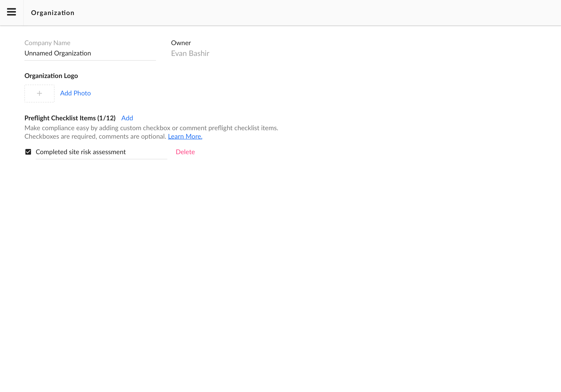Screen dimensions: 561x392
Task: Delete the site risk assessment item
Action: (185, 152)
